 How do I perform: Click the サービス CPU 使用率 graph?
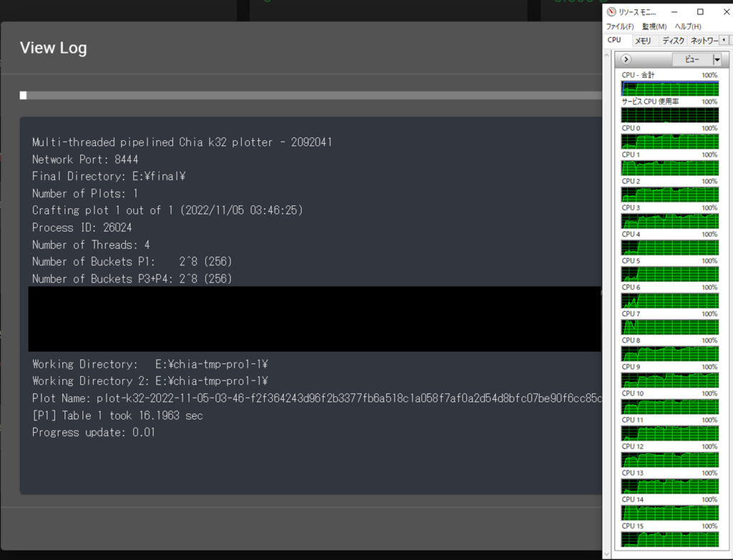click(669, 115)
